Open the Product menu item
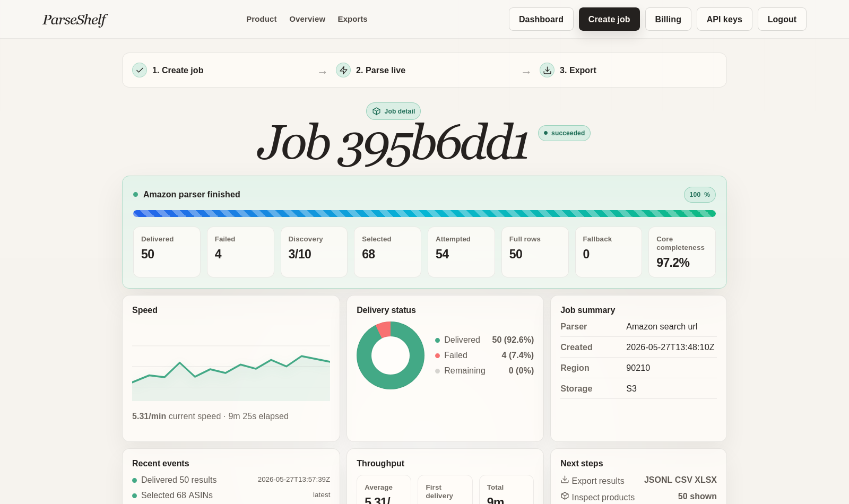 (x=262, y=19)
